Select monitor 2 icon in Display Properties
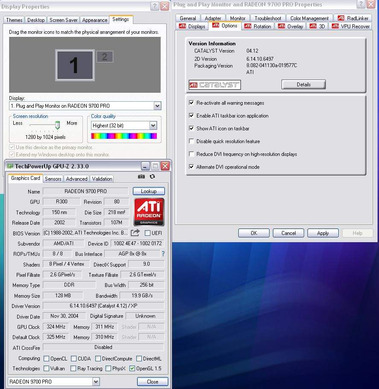 click(105, 57)
